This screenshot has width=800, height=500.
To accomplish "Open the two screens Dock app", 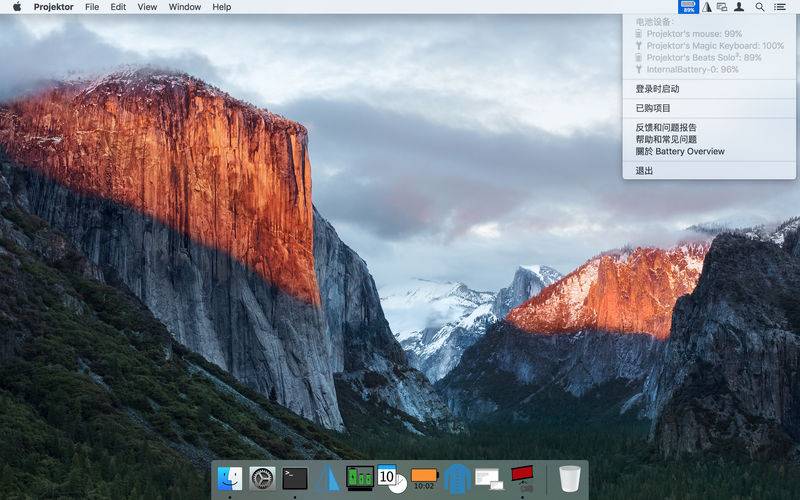I will (489, 479).
